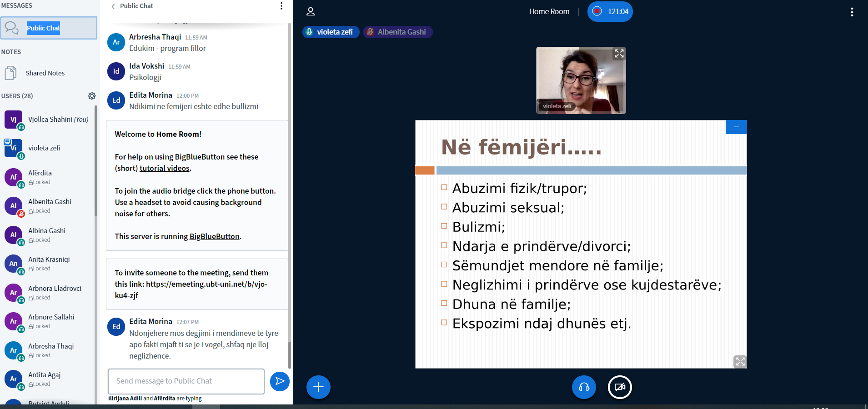Image resolution: width=868 pixels, height=409 pixels.
Task: Click the send message arrow button
Action: point(280,381)
